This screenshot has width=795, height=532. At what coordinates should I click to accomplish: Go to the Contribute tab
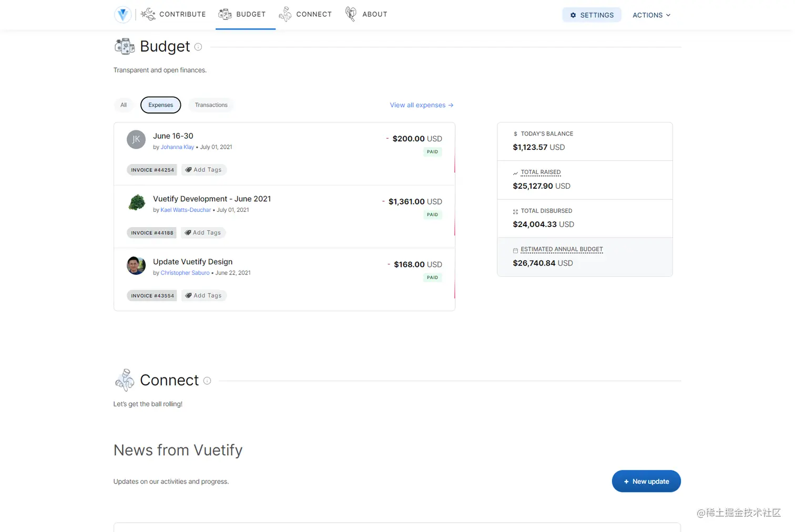[x=174, y=14]
